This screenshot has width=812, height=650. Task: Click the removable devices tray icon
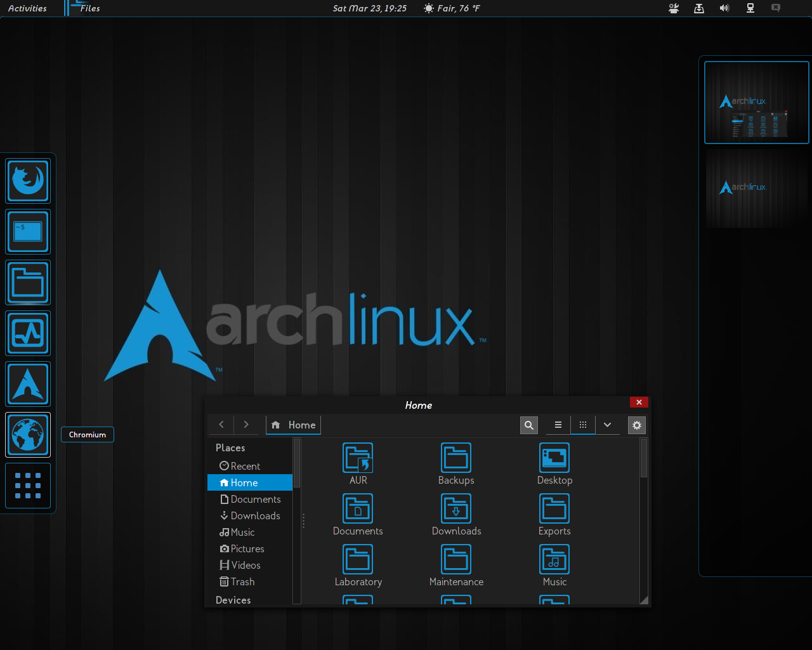click(699, 8)
